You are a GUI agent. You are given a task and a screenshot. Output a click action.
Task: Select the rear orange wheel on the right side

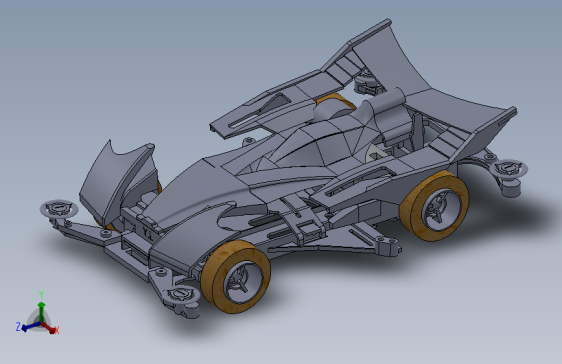(434, 206)
